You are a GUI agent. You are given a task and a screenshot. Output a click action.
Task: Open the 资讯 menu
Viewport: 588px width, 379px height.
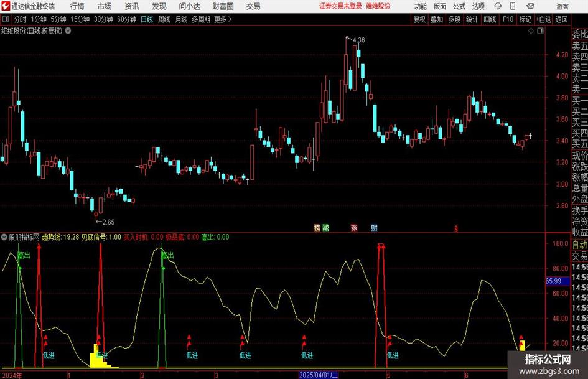coord(132,6)
